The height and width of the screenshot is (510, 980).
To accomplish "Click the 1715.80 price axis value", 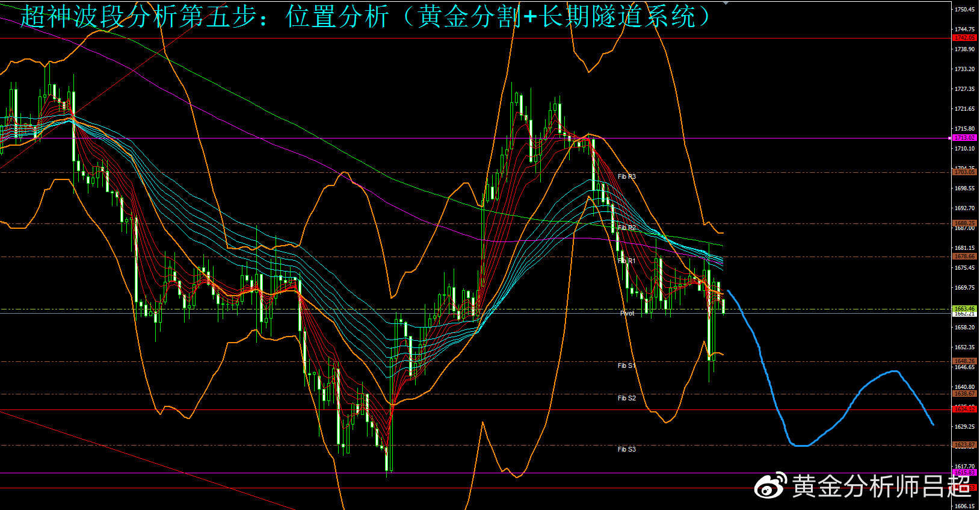I will click(964, 129).
